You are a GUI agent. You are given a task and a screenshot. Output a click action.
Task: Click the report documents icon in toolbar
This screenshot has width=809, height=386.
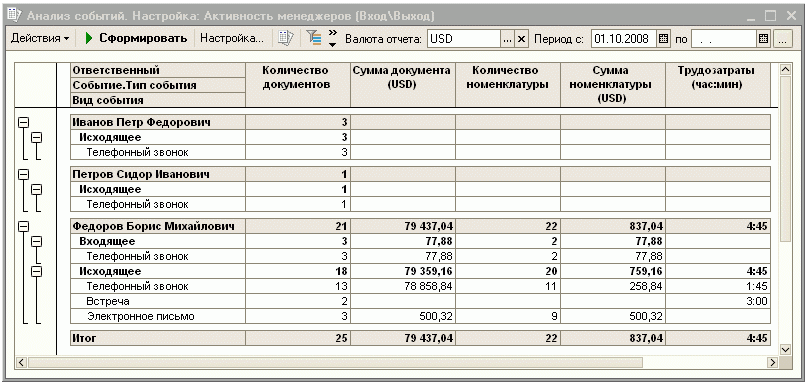[285, 38]
